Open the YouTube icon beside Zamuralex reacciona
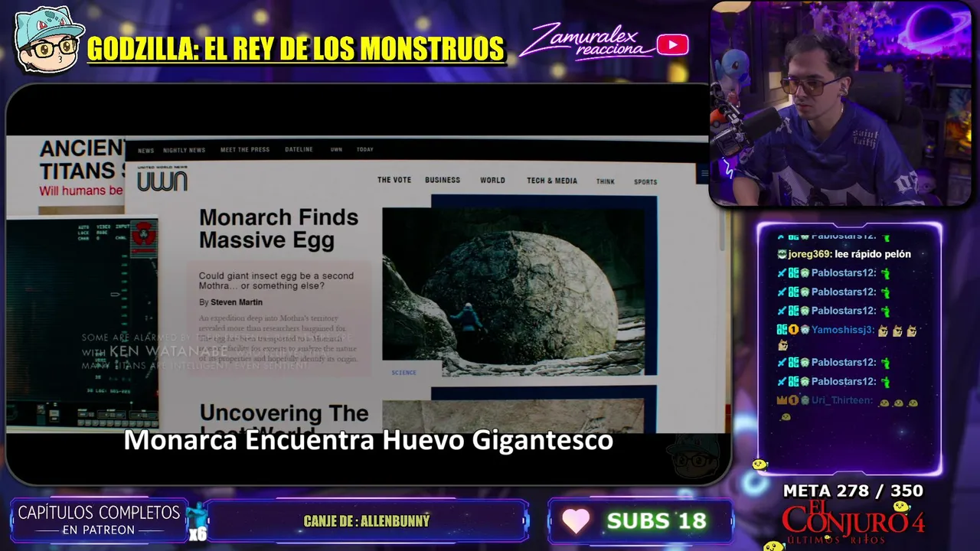The height and width of the screenshot is (551, 980). point(672,45)
